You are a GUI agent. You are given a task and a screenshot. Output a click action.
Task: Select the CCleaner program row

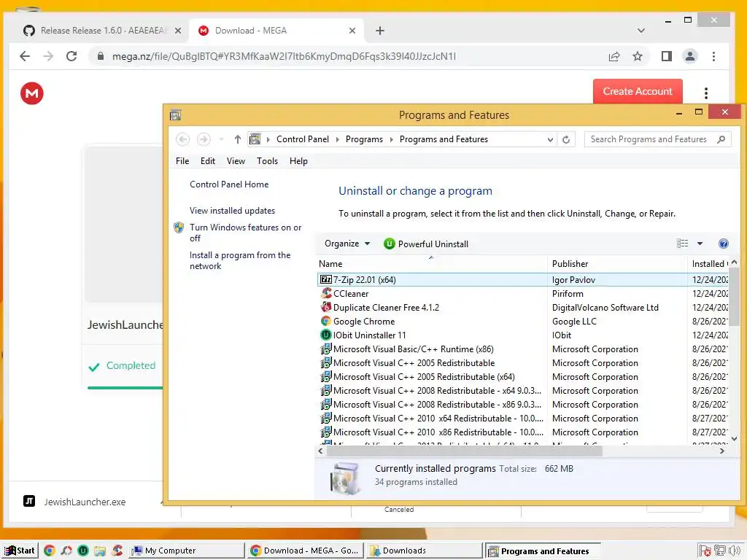(x=522, y=293)
